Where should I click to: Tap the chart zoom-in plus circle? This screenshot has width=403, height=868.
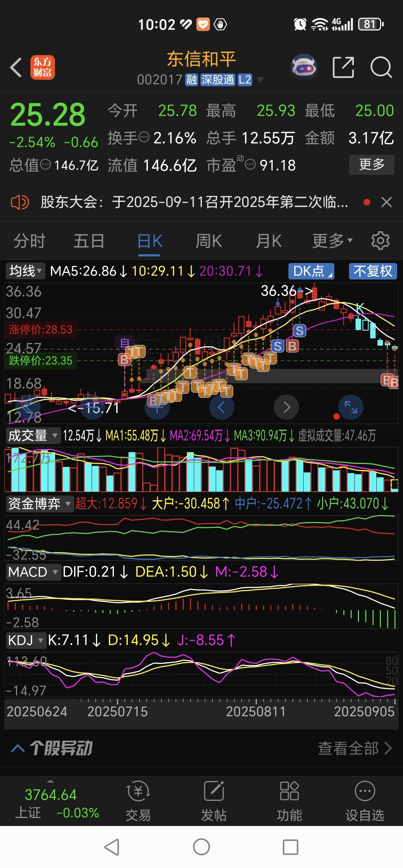[157, 407]
